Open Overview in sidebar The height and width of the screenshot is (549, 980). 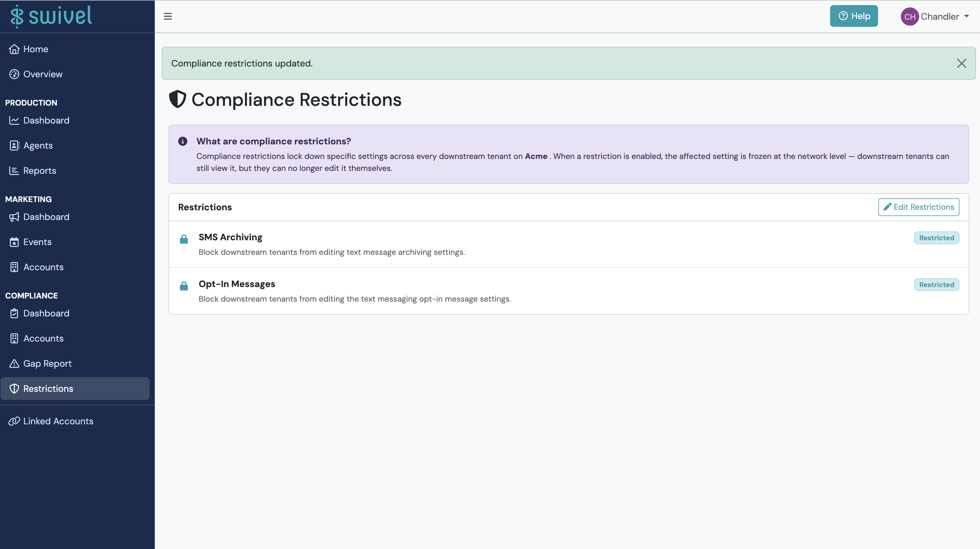[75, 74]
